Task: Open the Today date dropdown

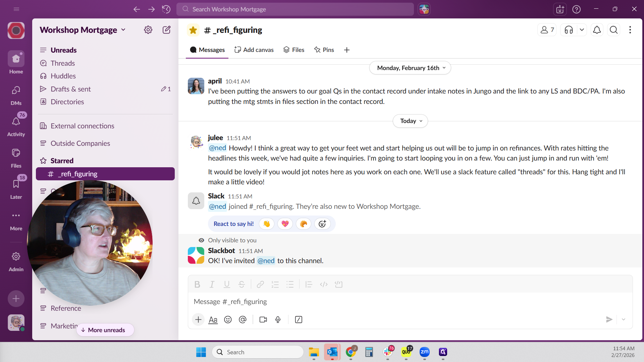Action: tap(410, 121)
